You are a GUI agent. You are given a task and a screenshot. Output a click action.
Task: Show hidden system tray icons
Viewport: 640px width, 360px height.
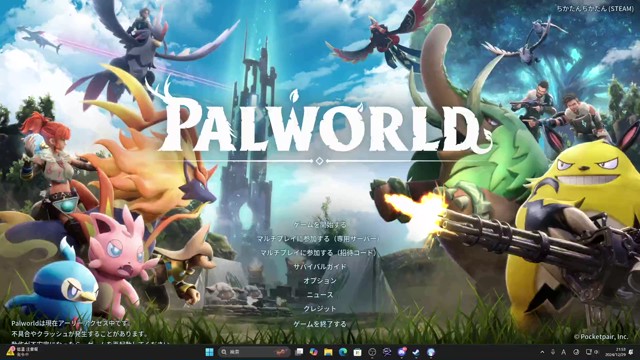(542, 352)
